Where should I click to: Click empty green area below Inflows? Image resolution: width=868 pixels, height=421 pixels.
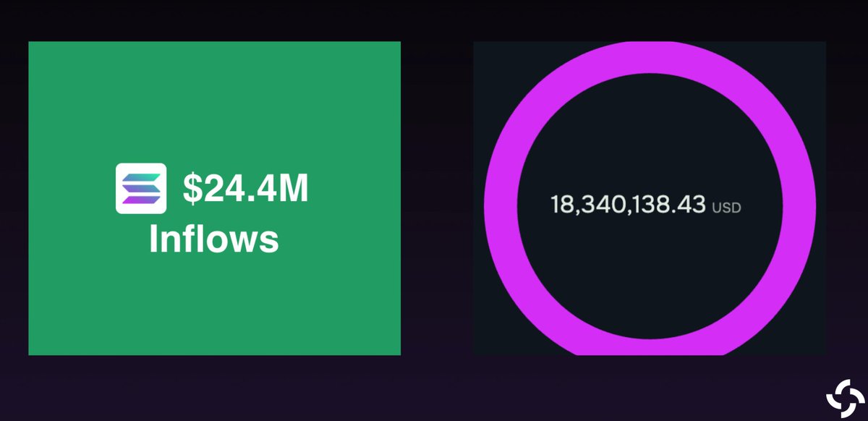[x=214, y=304]
